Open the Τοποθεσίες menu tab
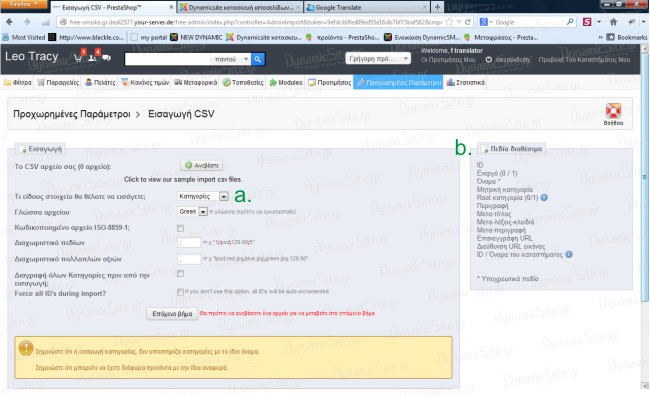 (x=243, y=83)
